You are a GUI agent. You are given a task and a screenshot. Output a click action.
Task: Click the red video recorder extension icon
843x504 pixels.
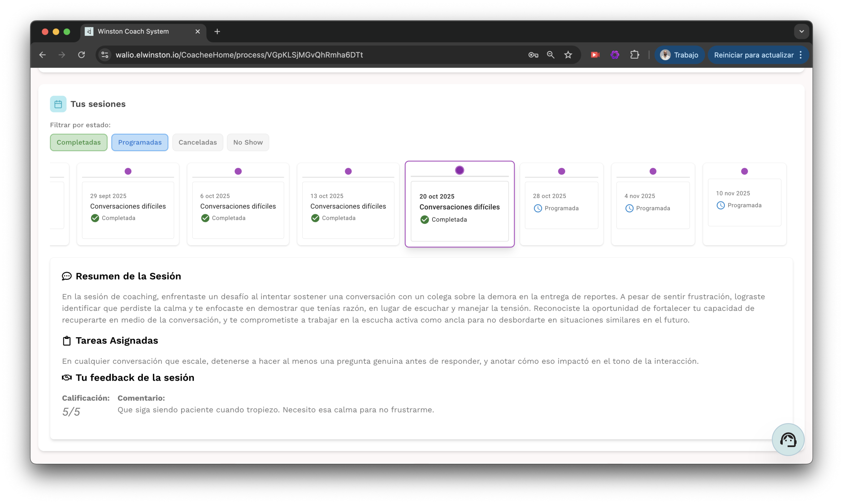(595, 55)
